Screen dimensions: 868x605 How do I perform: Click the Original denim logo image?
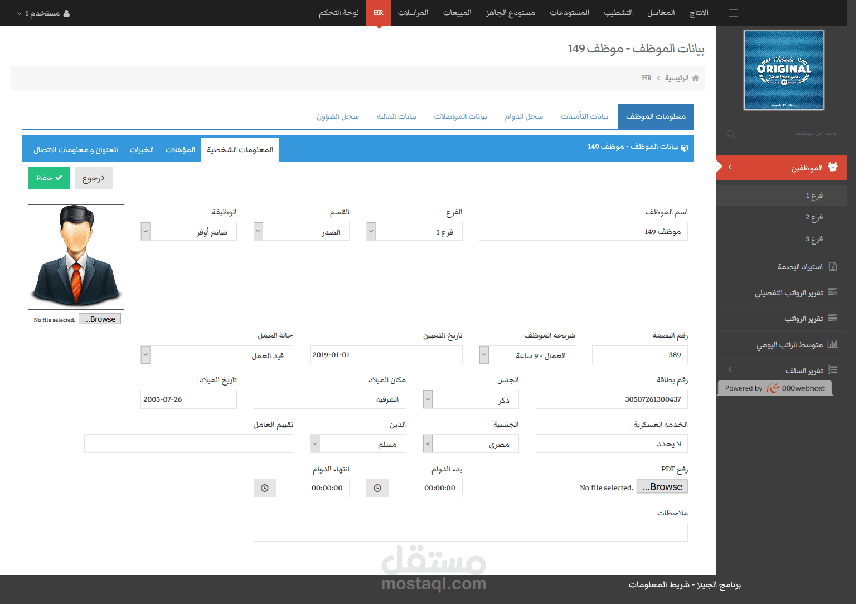(784, 70)
